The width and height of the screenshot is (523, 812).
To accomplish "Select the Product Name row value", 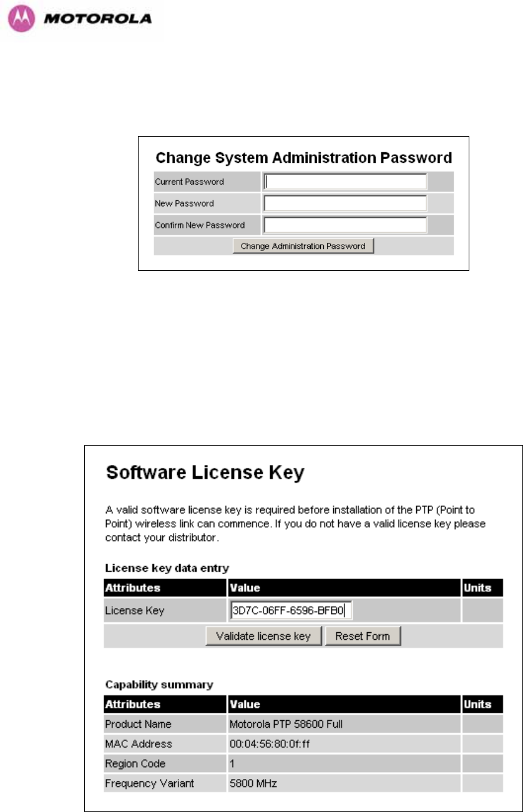I will coord(286,724).
